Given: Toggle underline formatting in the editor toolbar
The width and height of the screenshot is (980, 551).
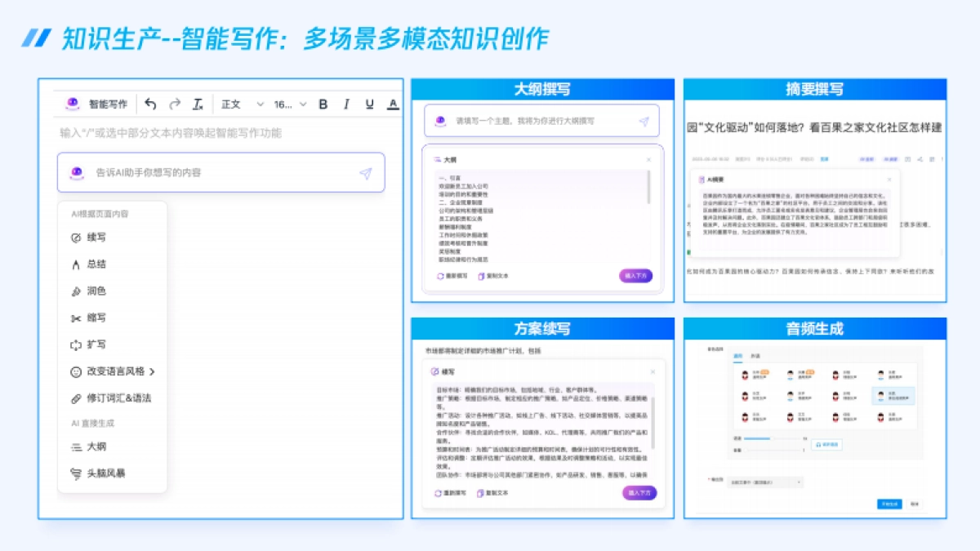Looking at the screenshot, I should click(369, 104).
